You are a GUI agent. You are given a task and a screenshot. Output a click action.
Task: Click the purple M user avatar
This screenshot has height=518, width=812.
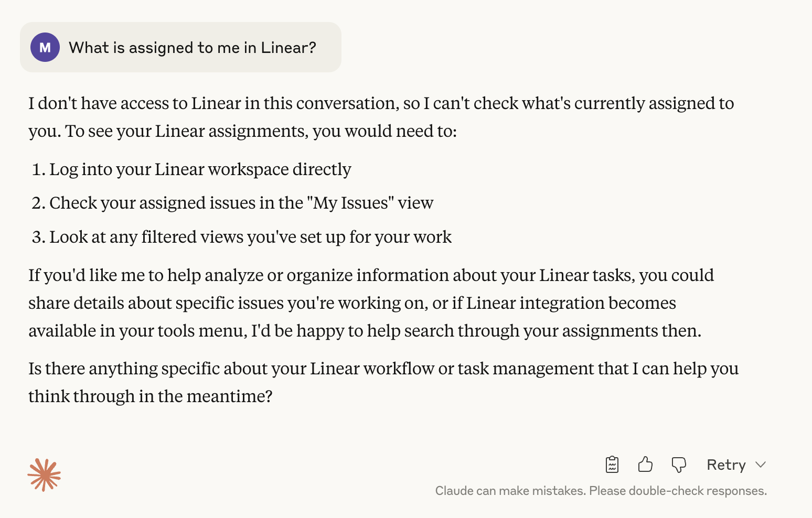point(45,47)
